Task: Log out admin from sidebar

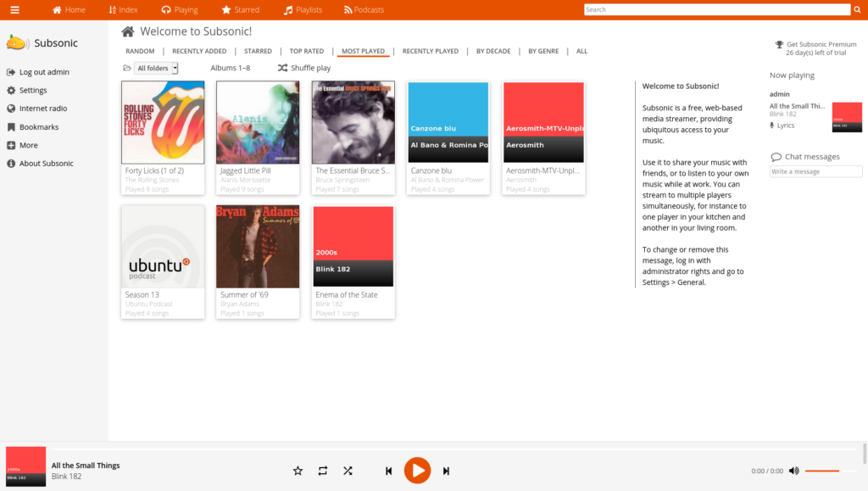Action: (x=37, y=72)
